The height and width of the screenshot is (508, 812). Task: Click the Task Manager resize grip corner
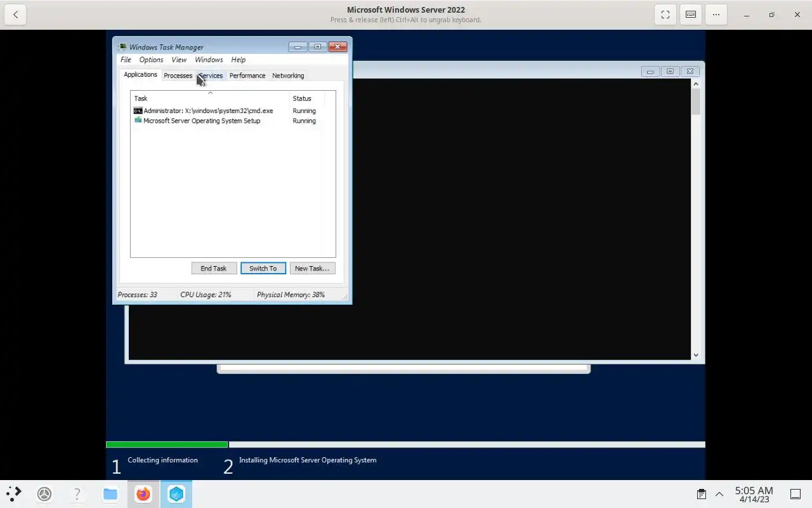tap(345, 297)
